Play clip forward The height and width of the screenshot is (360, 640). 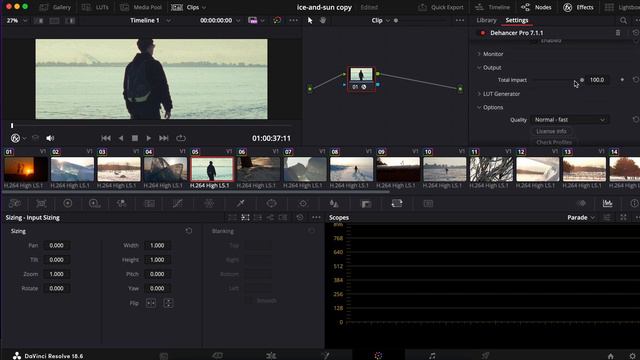(149, 138)
